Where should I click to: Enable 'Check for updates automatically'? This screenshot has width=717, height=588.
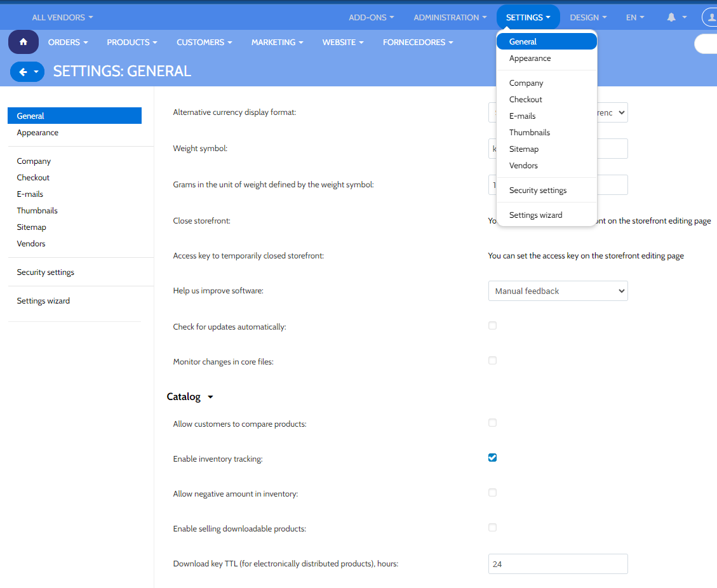(492, 325)
